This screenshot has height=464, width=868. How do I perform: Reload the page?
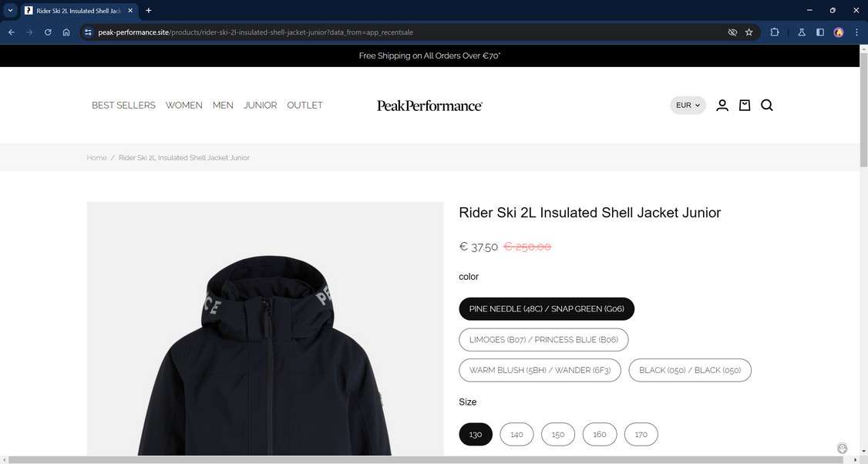(x=48, y=32)
